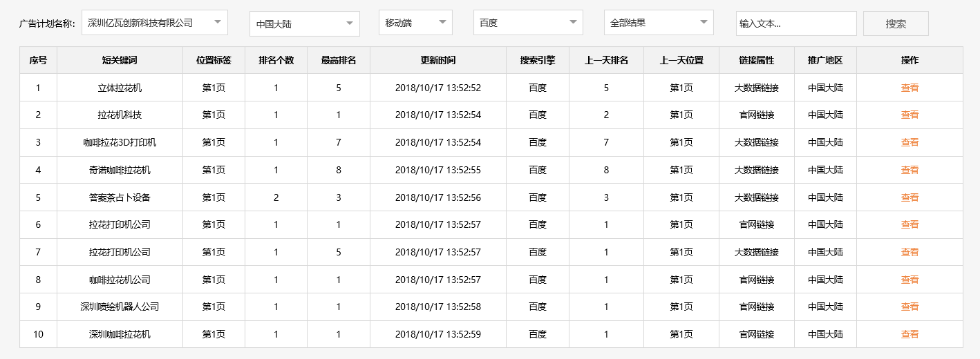The height and width of the screenshot is (359, 980).
Task: Click keyword 奇诺咖啡拉花机
Action: [120, 170]
